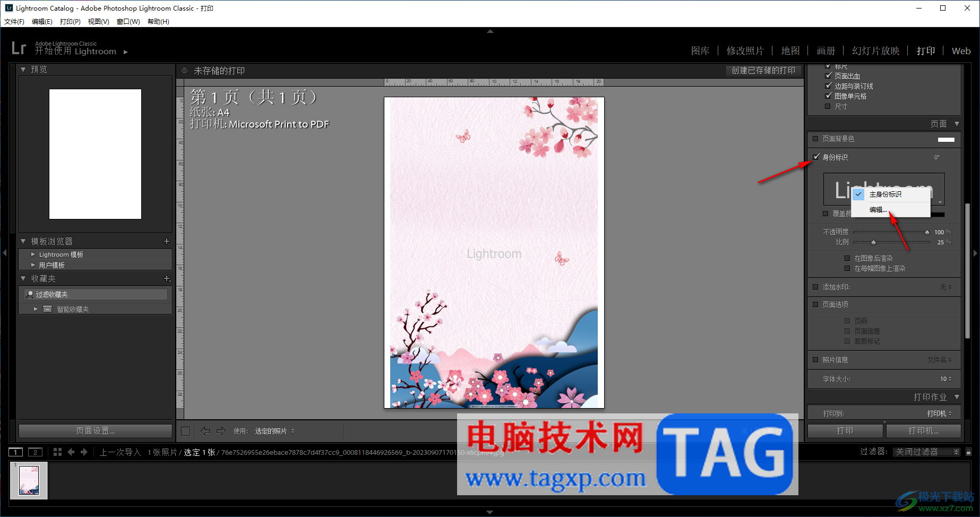
Task: Click the 不透明度 slider handle
Action: [927, 232]
